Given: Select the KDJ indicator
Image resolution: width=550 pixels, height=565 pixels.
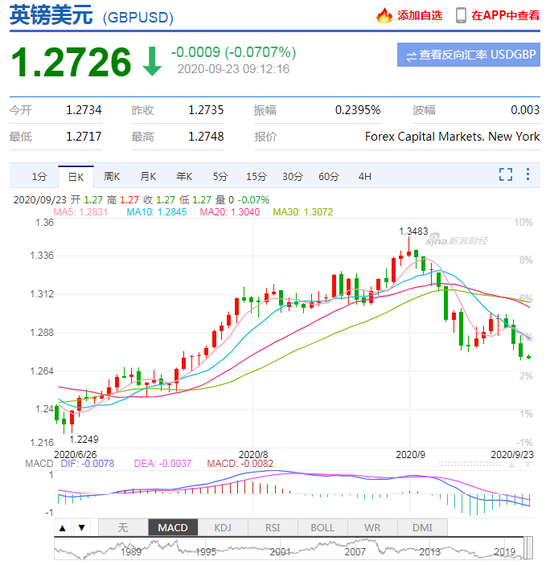Looking at the screenshot, I should click(223, 528).
